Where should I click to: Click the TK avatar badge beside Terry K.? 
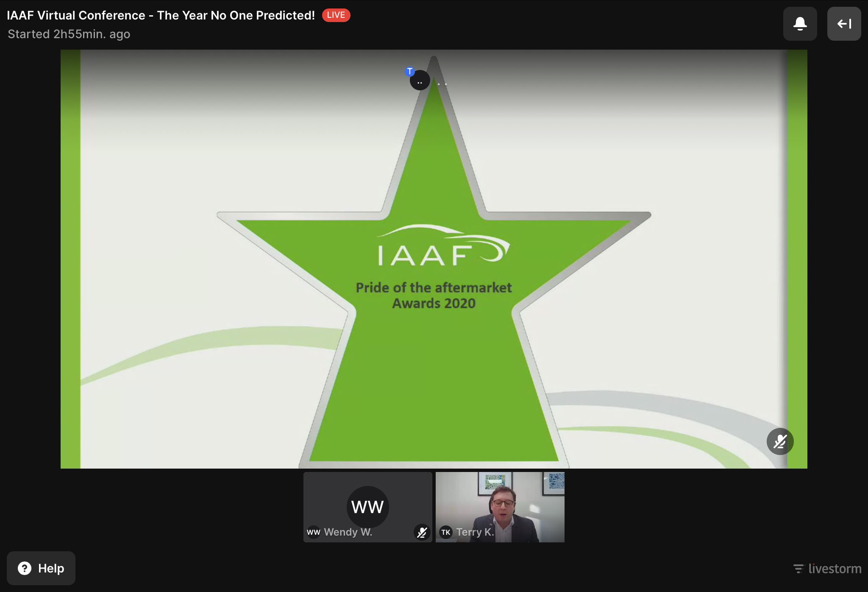(x=446, y=532)
